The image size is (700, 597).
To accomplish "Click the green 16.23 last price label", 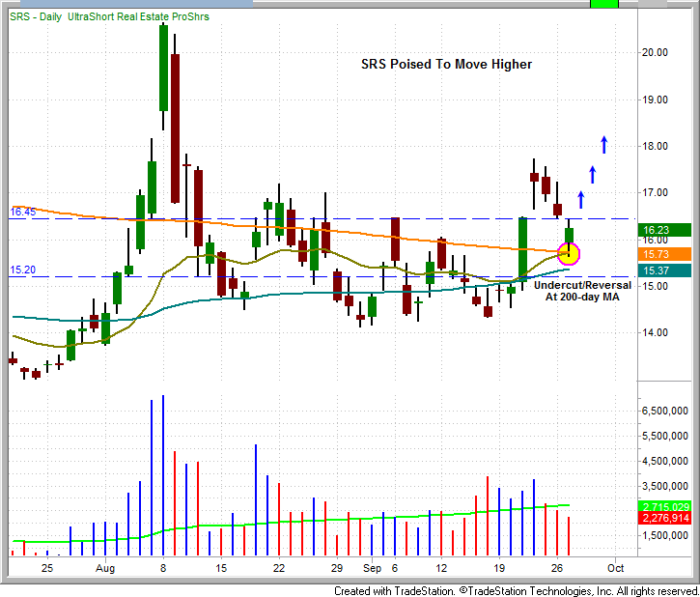I will click(x=664, y=230).
